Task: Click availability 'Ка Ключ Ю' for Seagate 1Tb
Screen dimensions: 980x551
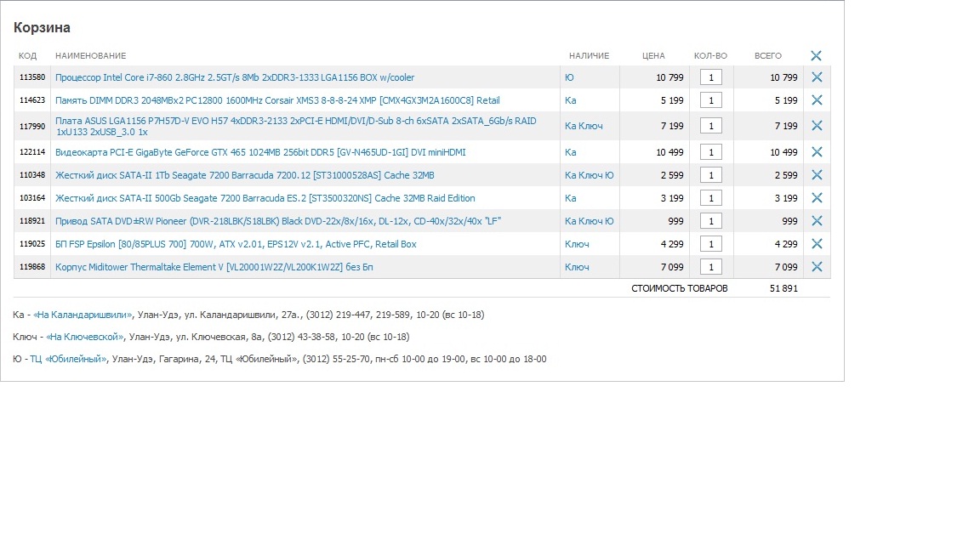Action: [590, 175]
